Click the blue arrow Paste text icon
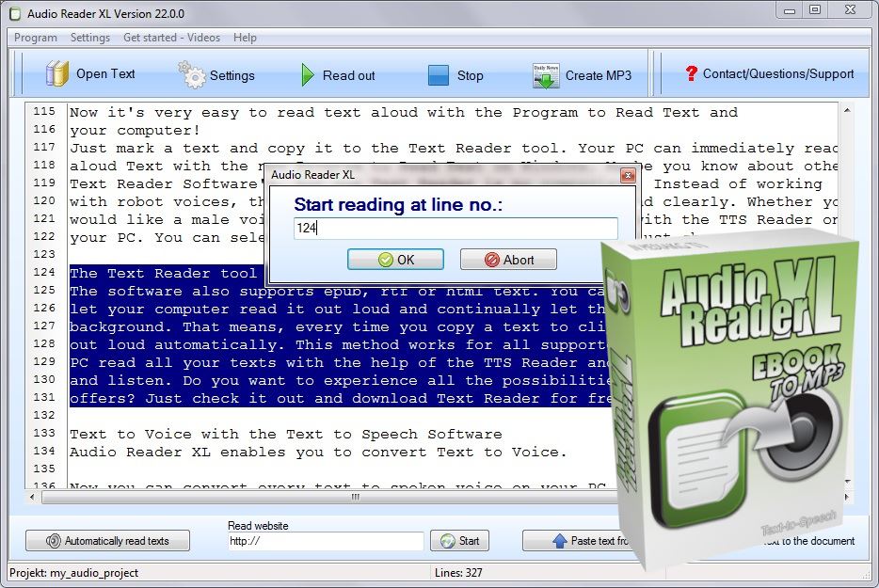This screenshot has height=588, width=879. coord(559,541)
